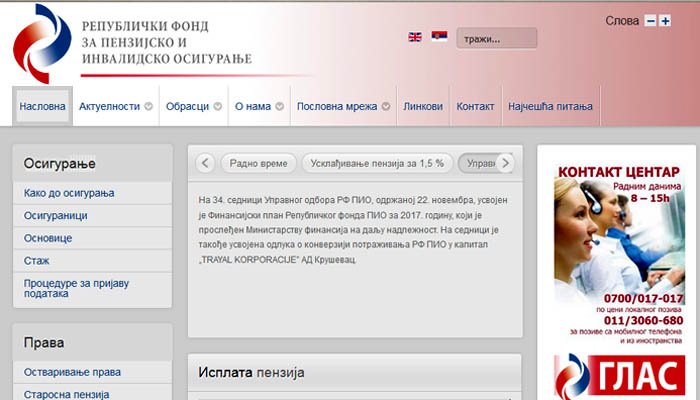This screenshot has height=400, width=700.
Task: Select the Serbian flag language icon
Action: tap(439, 38)
